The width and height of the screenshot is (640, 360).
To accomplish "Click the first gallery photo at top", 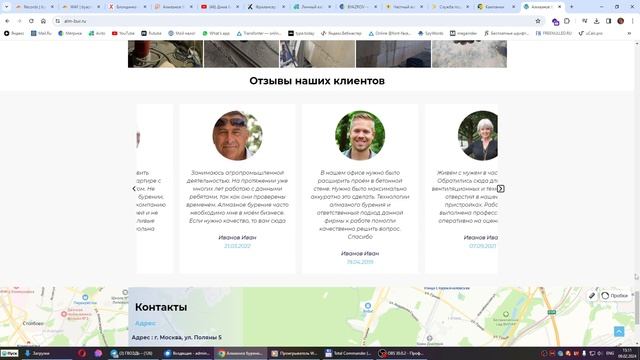I will pos(165,54).
